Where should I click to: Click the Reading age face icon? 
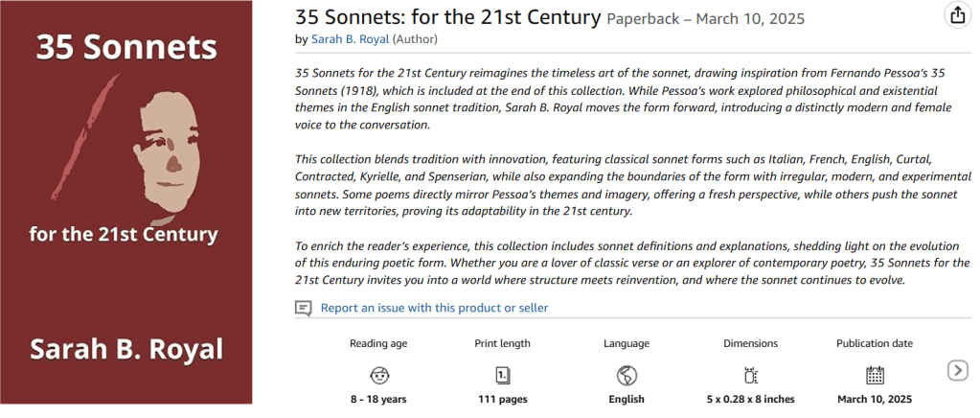click(x=380, y=374)
